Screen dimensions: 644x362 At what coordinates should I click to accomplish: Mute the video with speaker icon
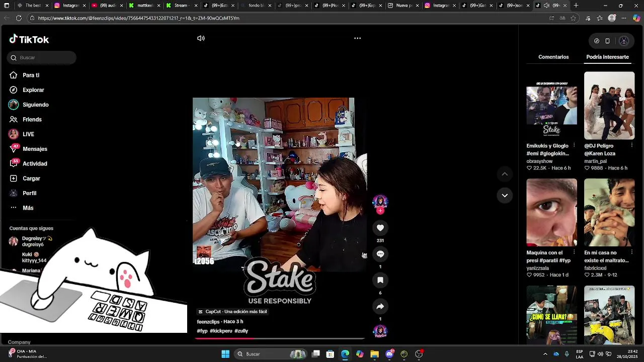click(201, 38)
